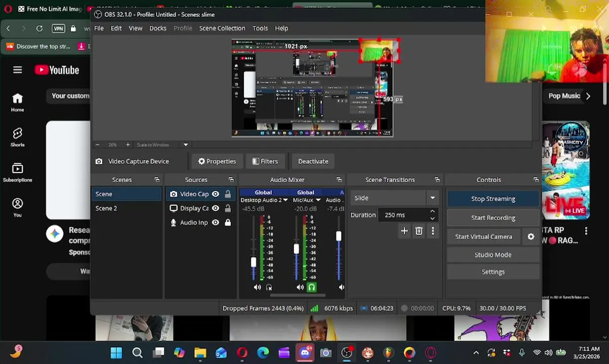Decrease transition duration with down arrow
Image resolution: width=609 pixels, height=364 pixels.
pyautogui.click(x=432, y=218)
